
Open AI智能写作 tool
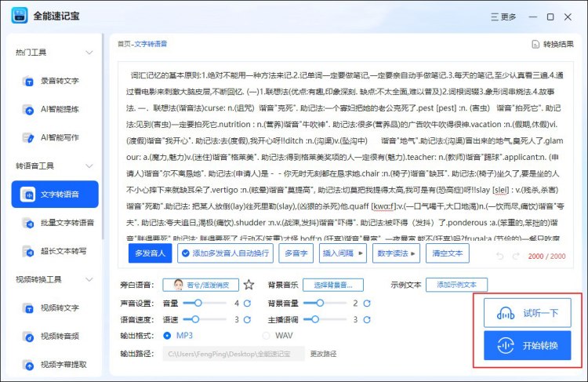pos(55,137)
